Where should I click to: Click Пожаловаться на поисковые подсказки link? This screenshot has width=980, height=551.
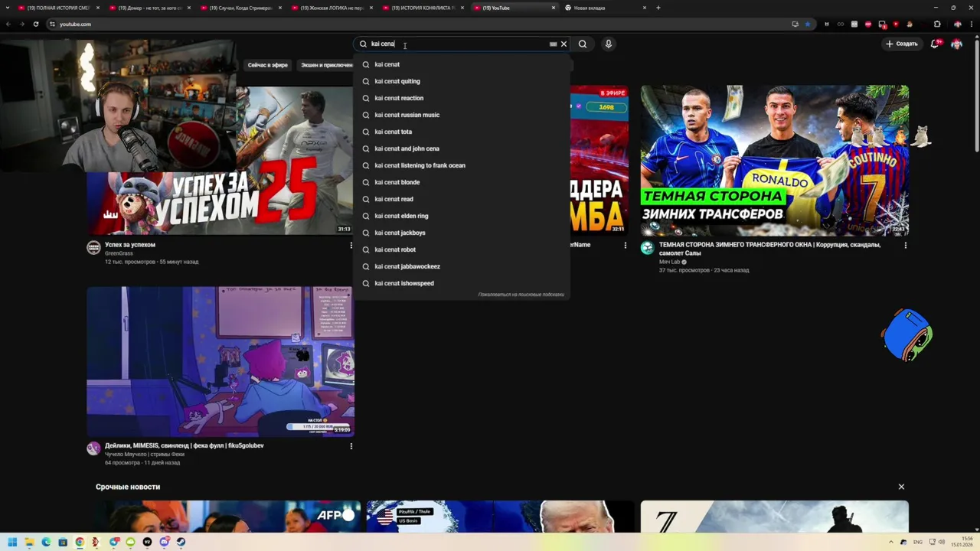pyautogui.click(x=521, y=295)
